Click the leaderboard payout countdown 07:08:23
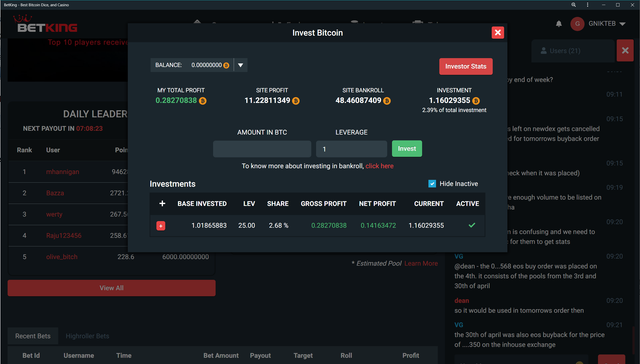 [x=89, y=129]
